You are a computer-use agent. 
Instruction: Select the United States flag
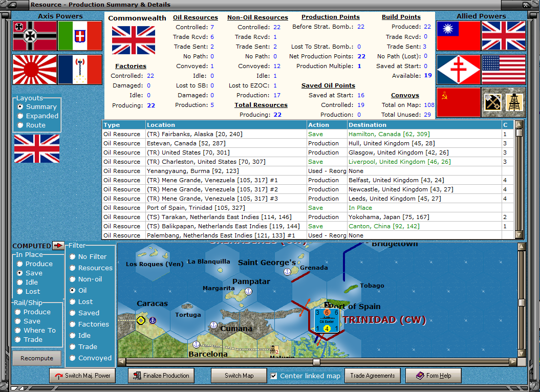504,70
